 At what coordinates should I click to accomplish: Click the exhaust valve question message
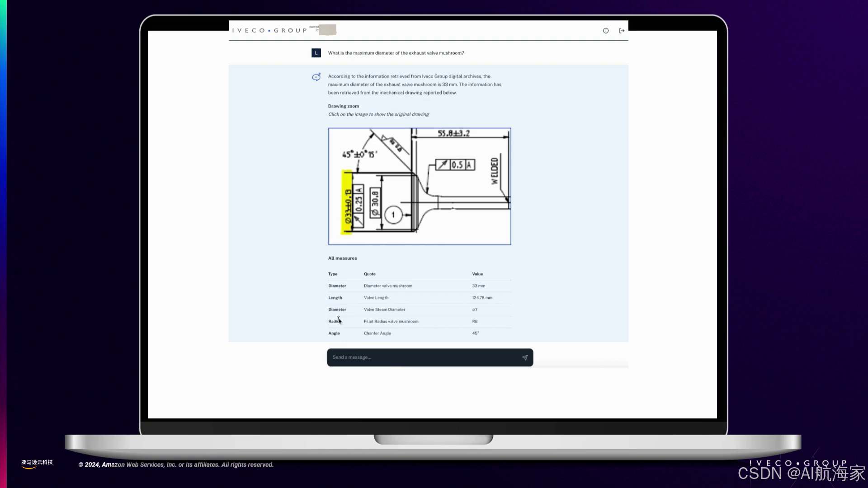[x=396, y=53]
